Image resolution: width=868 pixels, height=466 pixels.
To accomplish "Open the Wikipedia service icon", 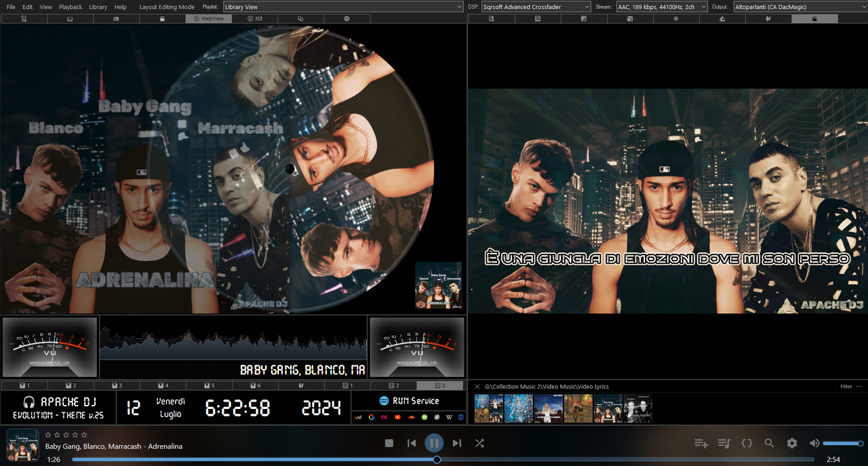I will tap(449, 417).
